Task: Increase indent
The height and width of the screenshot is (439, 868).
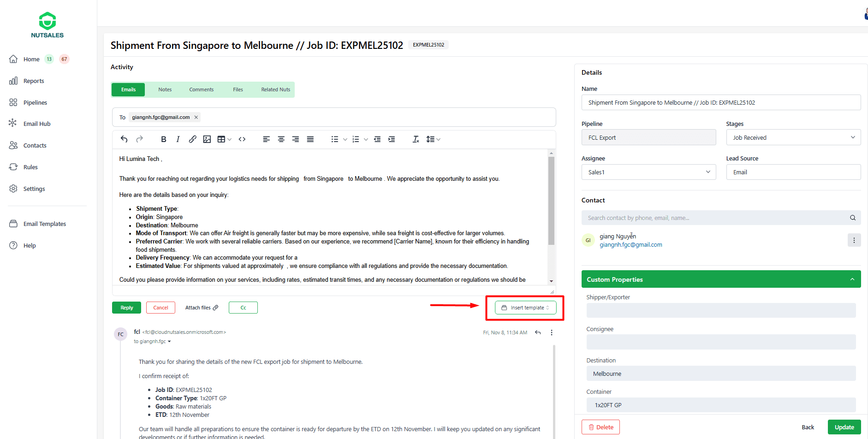Action: point(392,139)
